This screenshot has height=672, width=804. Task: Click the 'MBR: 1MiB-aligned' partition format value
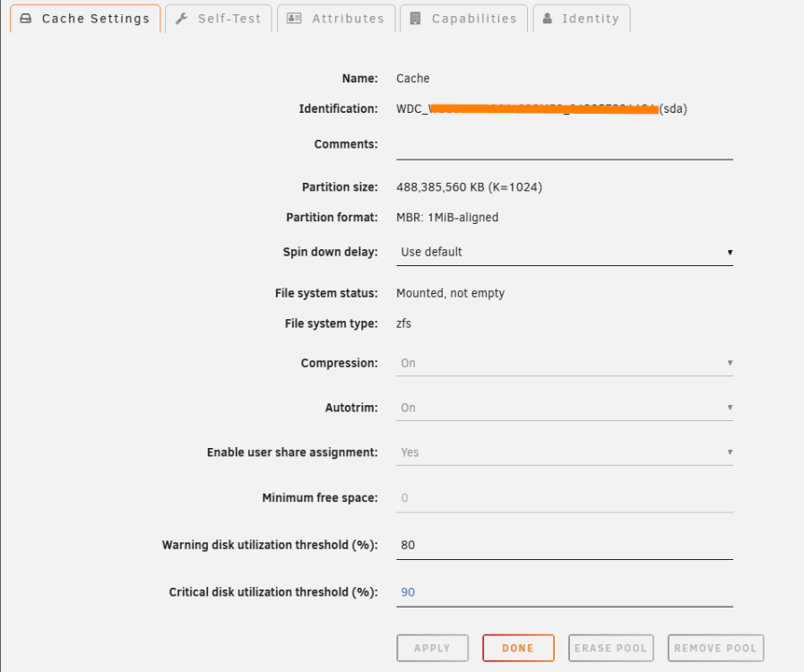pos(447,218)
